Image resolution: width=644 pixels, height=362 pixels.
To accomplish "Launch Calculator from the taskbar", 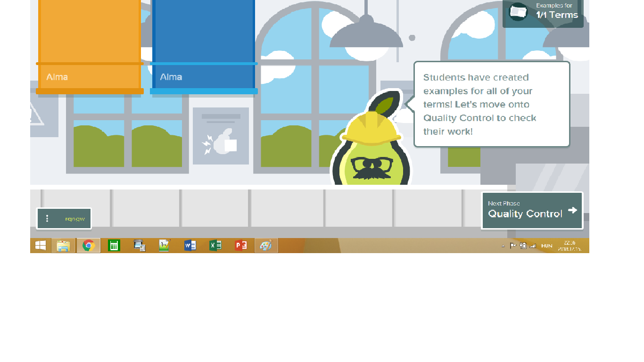I will [114, 246].
